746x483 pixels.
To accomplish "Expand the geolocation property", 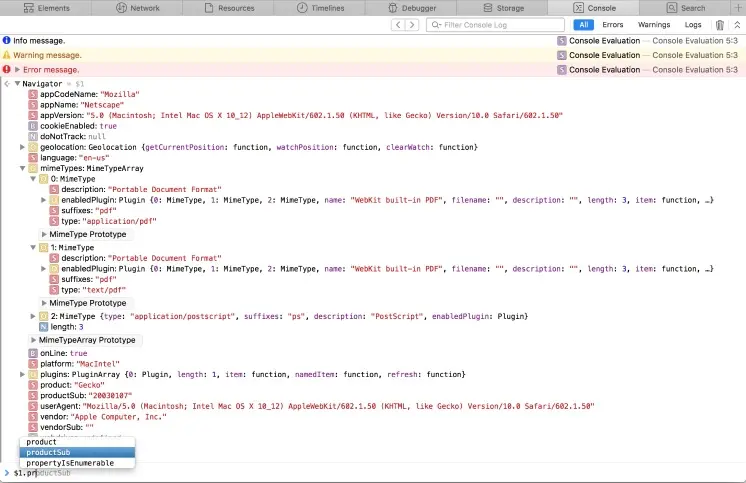I will [22, 147].
